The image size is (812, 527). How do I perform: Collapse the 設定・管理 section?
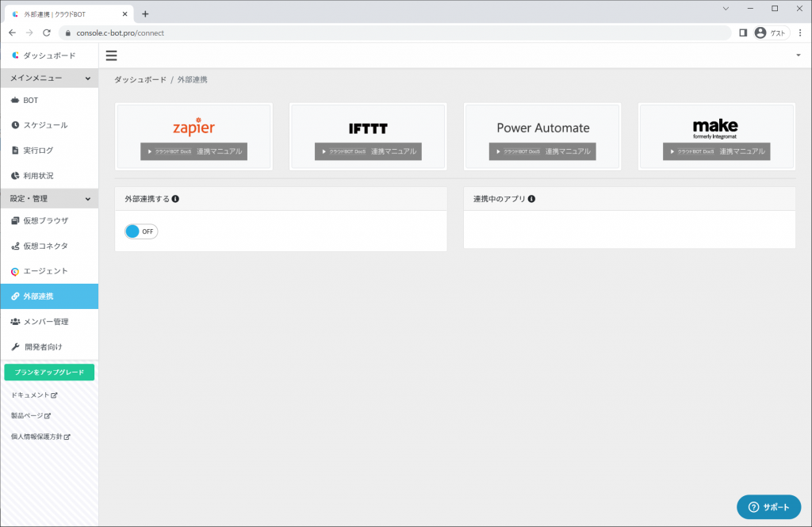click(x=49, y=199)
